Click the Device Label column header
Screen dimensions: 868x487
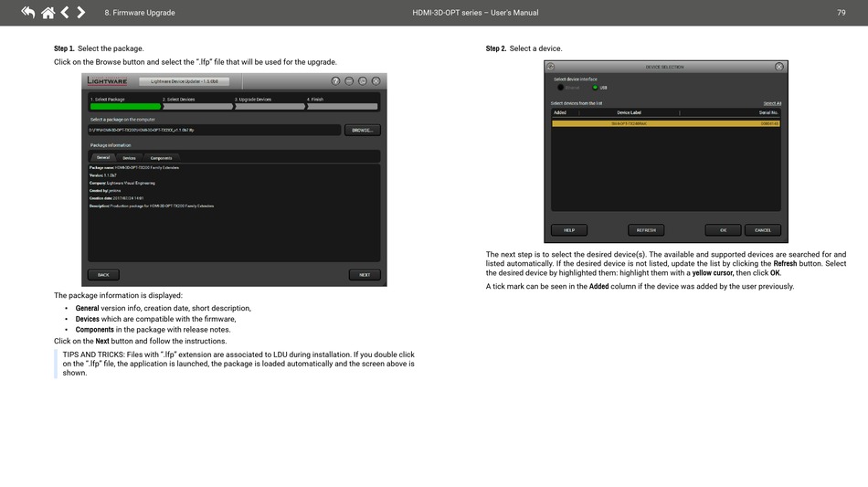629,112
